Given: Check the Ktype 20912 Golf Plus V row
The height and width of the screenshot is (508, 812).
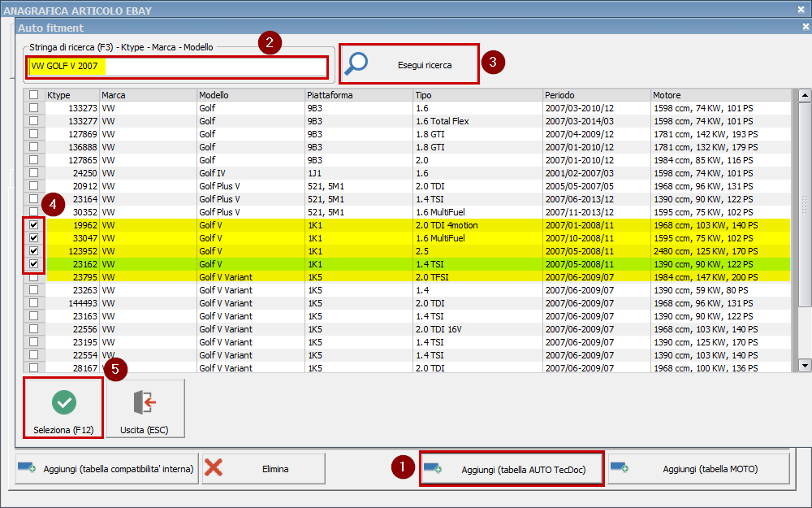Looking at the screenshot, I should click(33, 185).
